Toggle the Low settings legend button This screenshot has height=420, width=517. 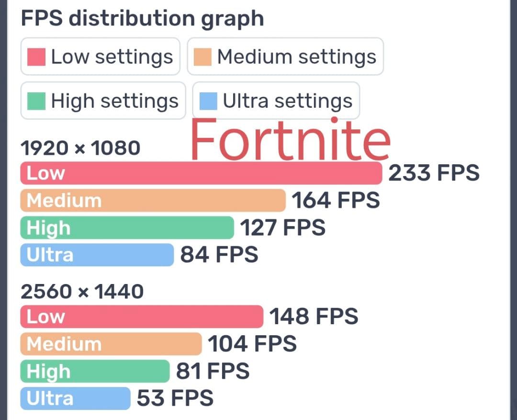click(x=100, y=57)
